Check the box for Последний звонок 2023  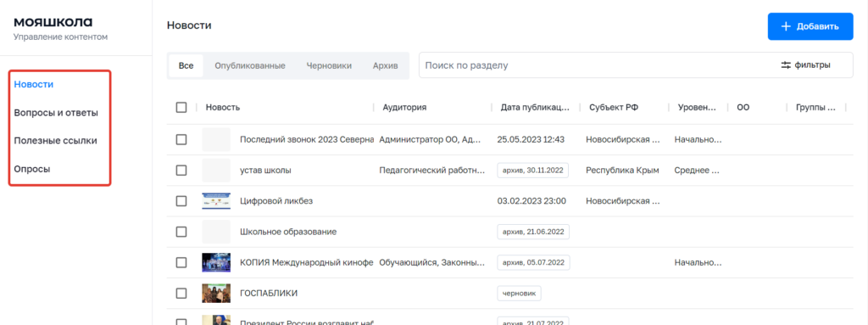click(x=181, y=140)
